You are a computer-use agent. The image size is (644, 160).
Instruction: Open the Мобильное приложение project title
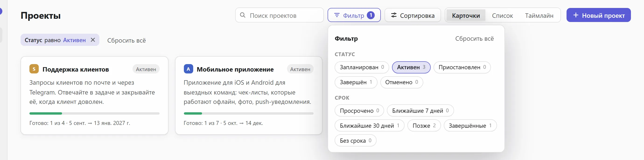pyautogui.click(x=235, y=69)
